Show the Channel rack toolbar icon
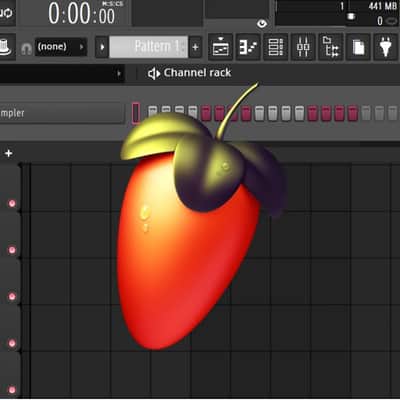The image size is (400, 400). pyautogui.click(x=276, y=47)
